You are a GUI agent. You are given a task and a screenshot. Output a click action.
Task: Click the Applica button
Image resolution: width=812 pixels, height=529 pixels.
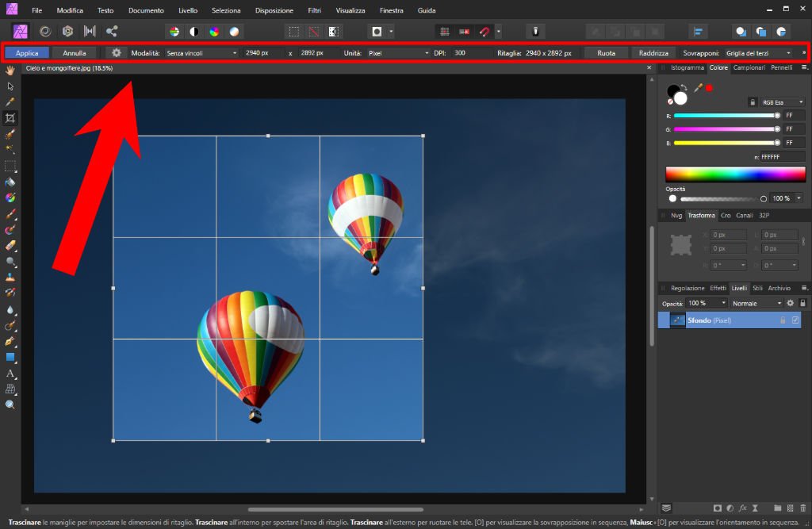click(27, 53)
